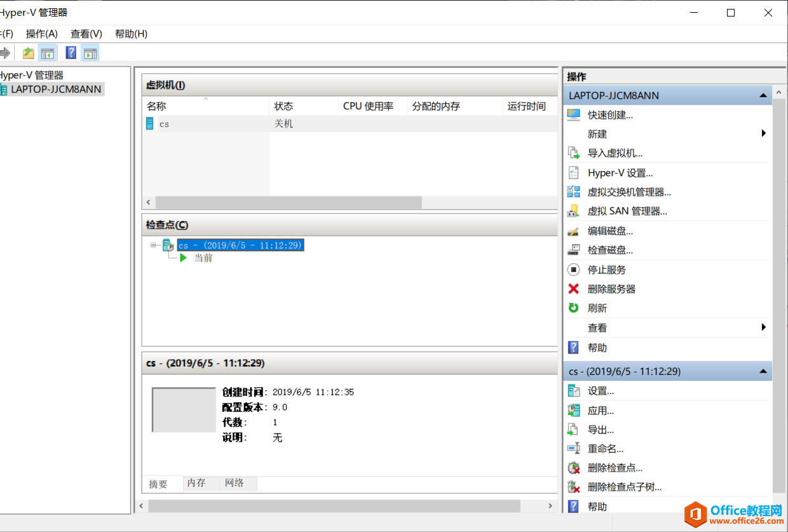The width and height of the screenshot is (788, 532).
Task: Click the CPU 使用率 column header
Action: coord(372,106)
